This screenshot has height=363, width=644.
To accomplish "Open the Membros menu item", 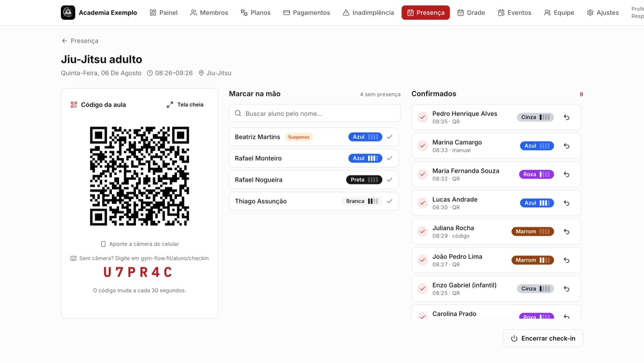I will point(209,12).
